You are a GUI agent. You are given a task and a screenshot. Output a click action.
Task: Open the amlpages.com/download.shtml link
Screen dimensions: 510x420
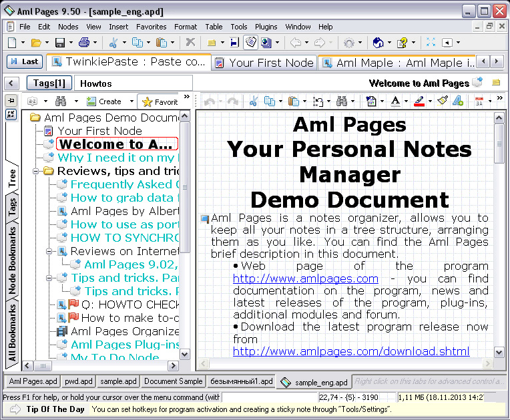pos(350,351)
